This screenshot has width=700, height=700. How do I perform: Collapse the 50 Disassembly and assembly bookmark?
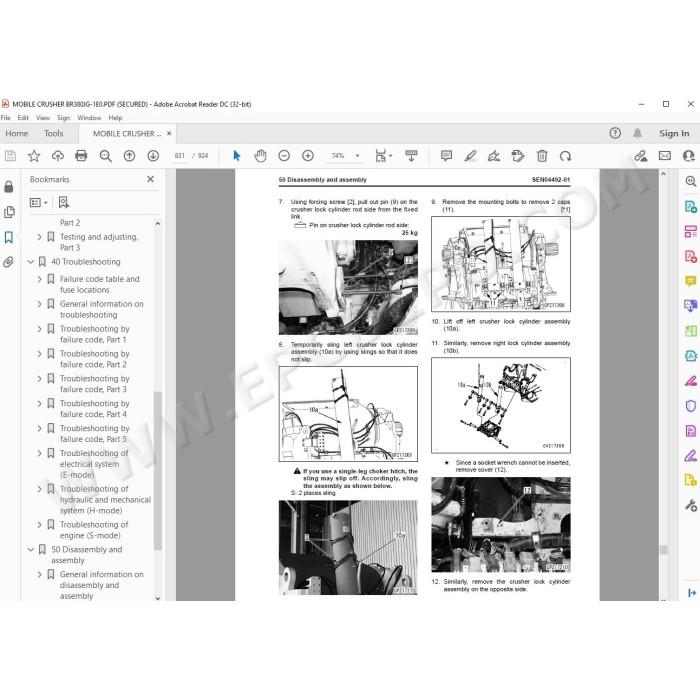[30, 550]
